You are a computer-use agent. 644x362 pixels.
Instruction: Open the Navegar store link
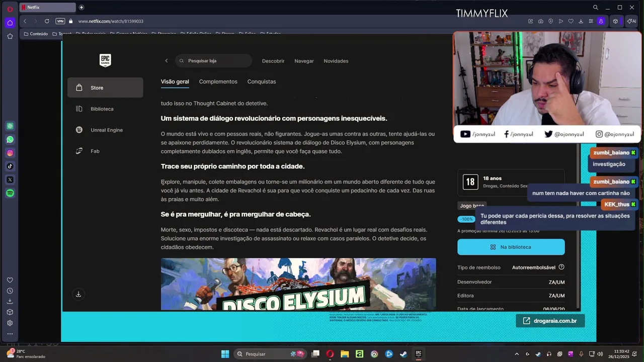pos(304,61)
